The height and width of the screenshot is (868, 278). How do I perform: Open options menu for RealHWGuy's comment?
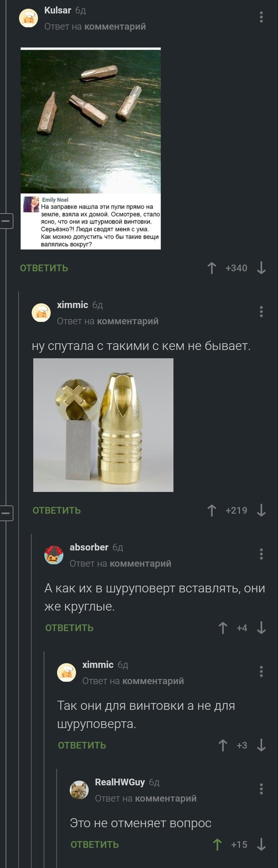261,789
